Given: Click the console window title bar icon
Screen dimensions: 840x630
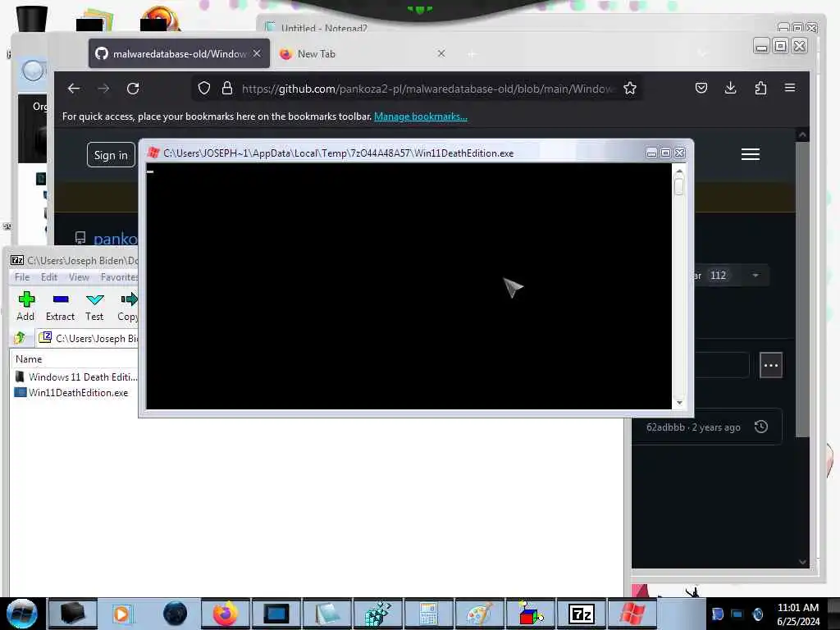Looking at the screenshot, I should 153,153.
